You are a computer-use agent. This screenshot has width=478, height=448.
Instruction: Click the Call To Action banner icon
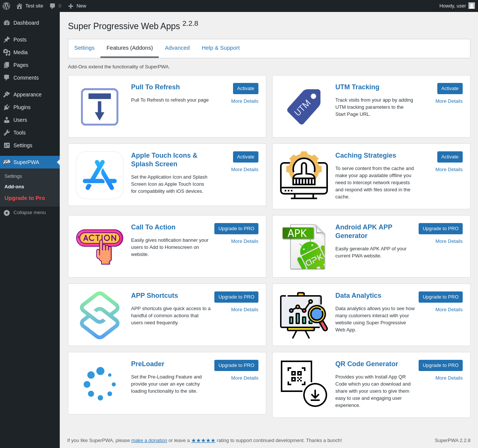[x=100, y=247]
